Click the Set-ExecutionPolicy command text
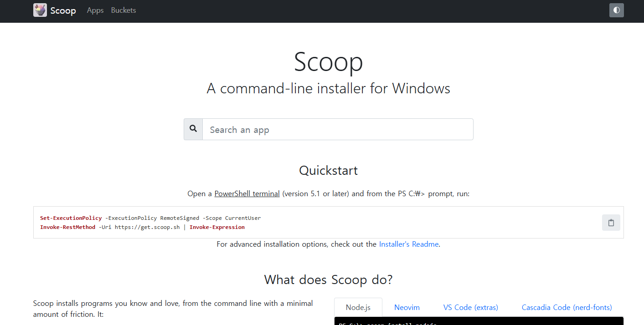This screenshot has width=644, height=325. click(x=71, y=218)
